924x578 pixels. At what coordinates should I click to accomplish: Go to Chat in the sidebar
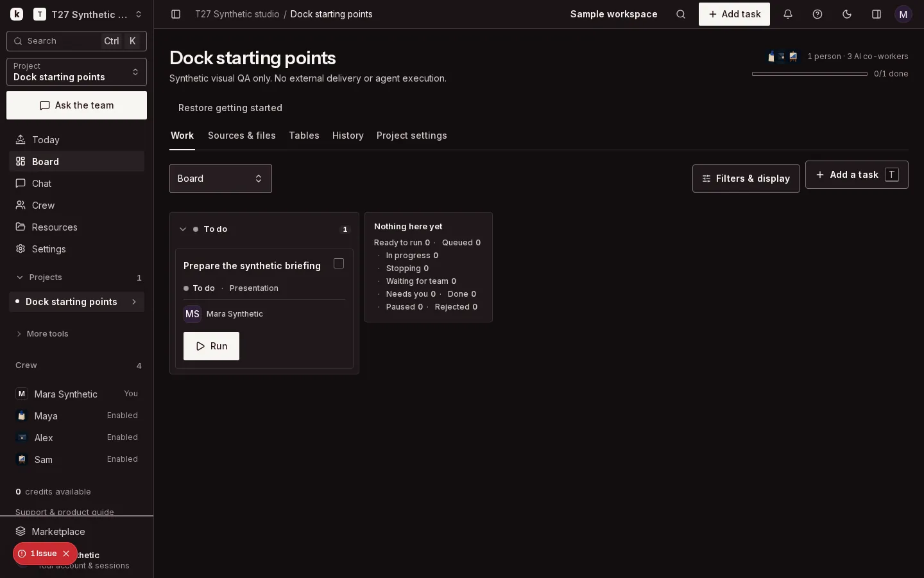coord(76,184)
